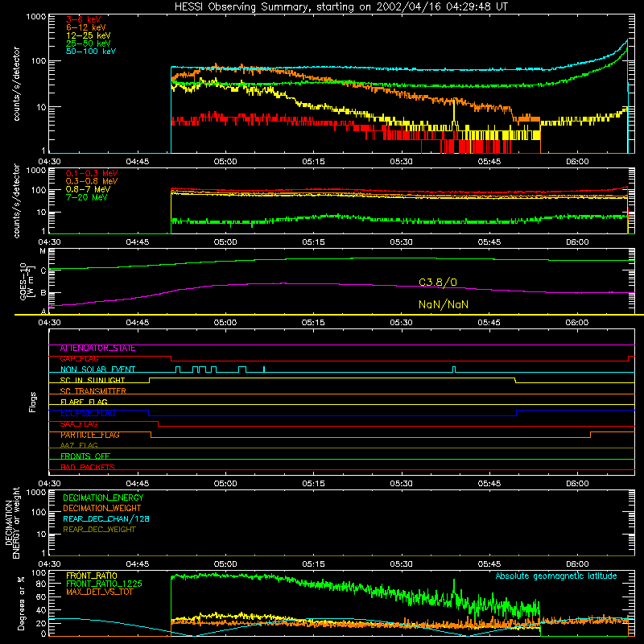Click the Absolute geomagnetic latitude label
Viewport: 644px width, 644px height.
556,576
